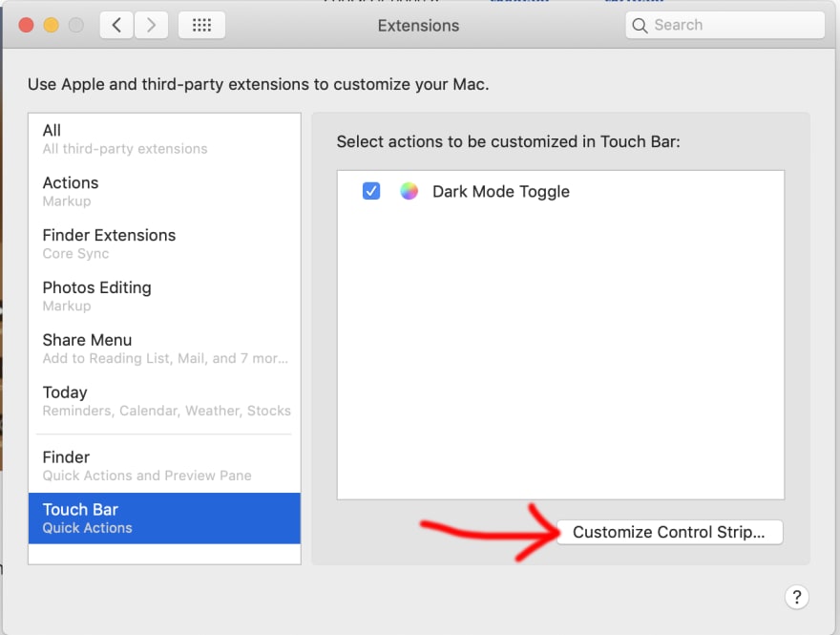The image size is (840, 635).
Task: Show all preferences via grid icon
Action: point(201,25)
